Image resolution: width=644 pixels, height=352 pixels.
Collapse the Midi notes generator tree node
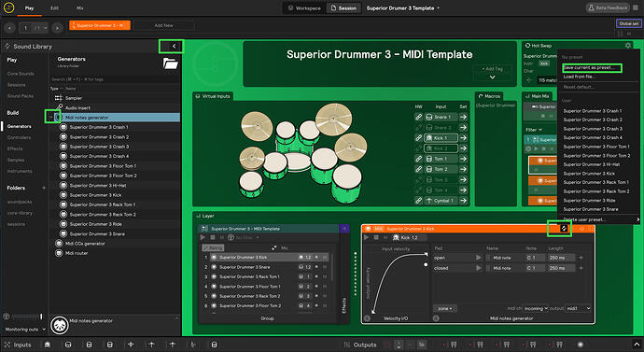[x=51, y=118]
